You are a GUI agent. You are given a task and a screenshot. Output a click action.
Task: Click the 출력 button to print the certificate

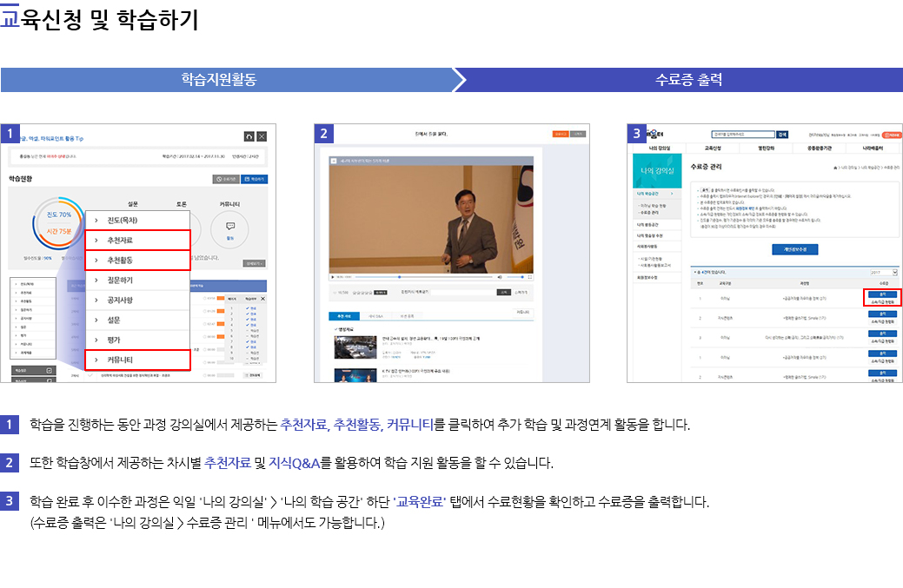[882, 294]
